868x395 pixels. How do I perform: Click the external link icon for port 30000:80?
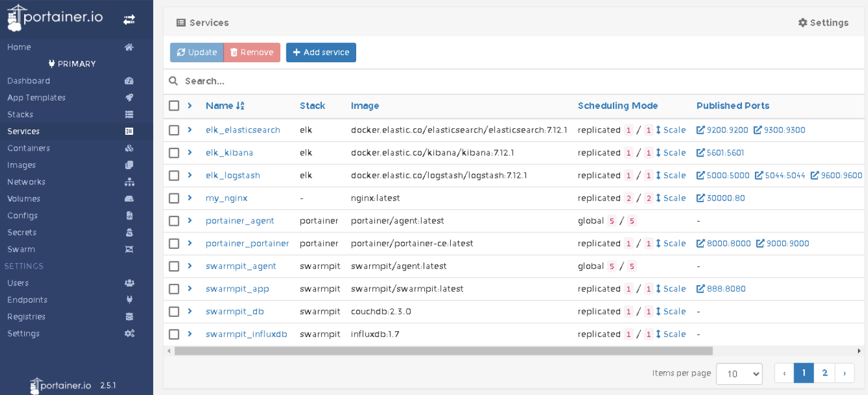pos(701,198)
